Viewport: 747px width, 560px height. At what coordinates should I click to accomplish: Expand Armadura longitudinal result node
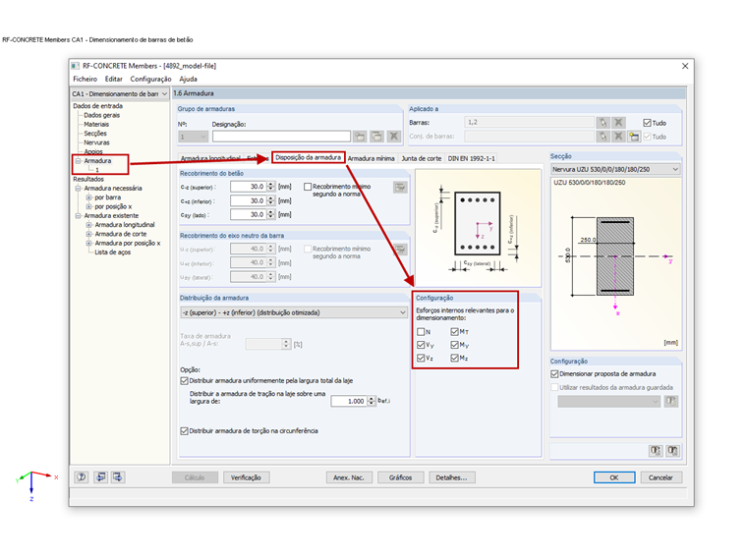point(88,225)
